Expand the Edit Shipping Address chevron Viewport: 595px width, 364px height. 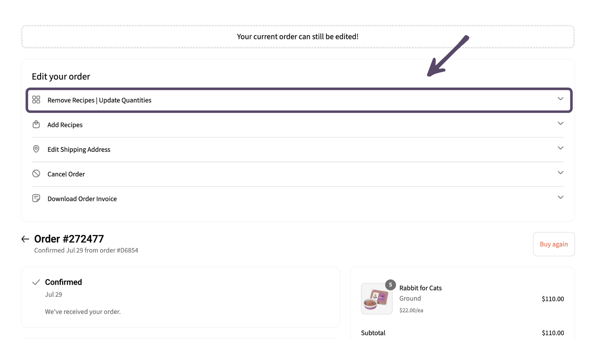tap(561, 148)
